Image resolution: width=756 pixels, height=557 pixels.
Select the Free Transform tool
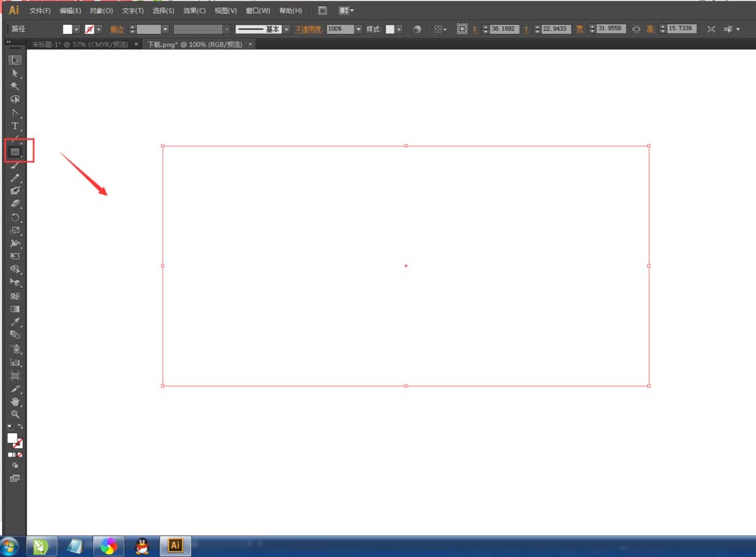point(15,256)
